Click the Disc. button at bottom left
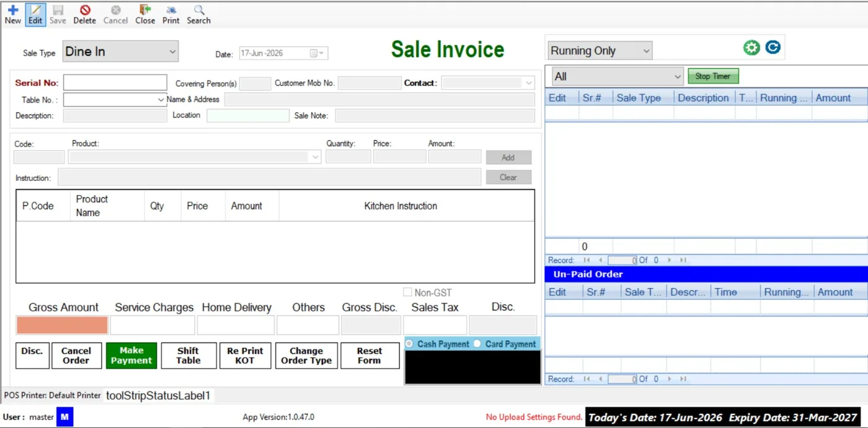The width and height of the screenshot is (868, 428). (32, 356)
